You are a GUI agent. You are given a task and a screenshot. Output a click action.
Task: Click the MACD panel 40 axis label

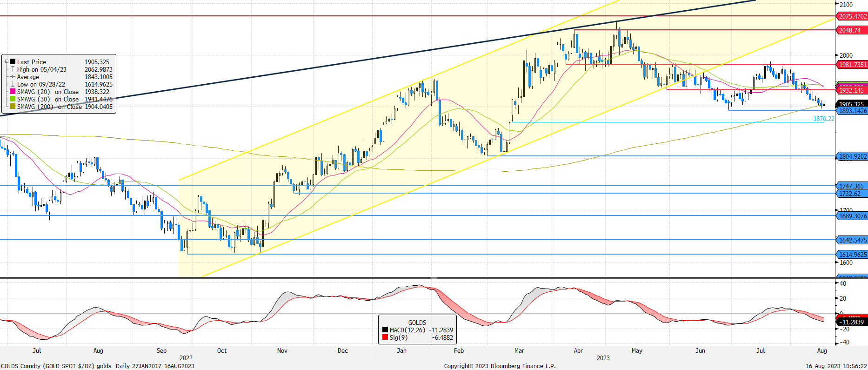[x=843, y=283]
